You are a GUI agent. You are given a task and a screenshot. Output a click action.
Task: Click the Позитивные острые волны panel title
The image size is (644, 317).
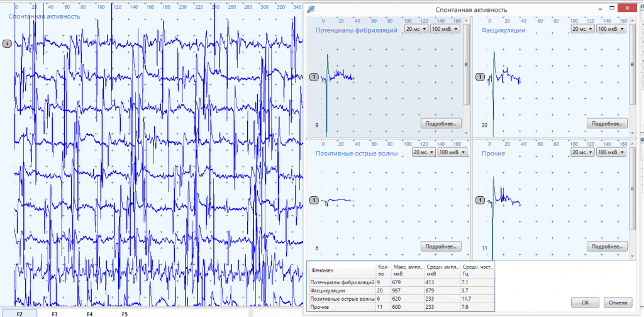(x=357, y=153)
